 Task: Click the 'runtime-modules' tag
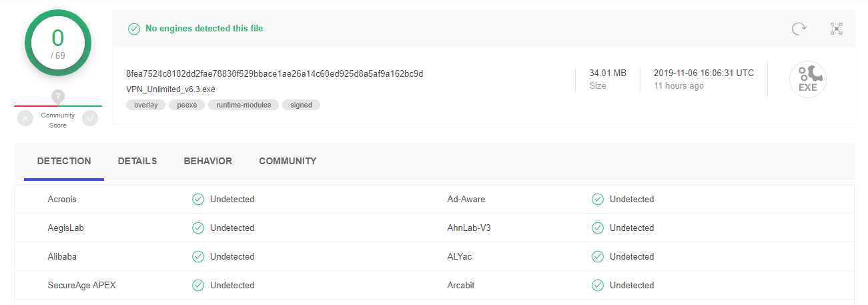coord(244,105)
